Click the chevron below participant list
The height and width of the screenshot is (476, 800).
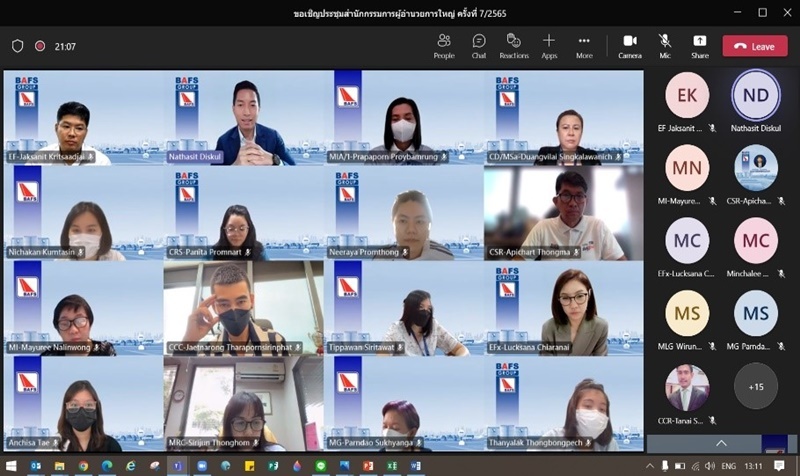pos(720,442)
